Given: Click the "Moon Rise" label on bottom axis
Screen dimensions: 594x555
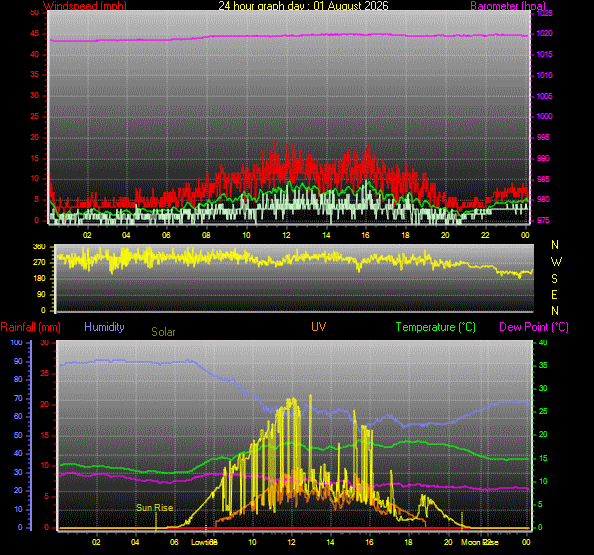Looking at the screenshot, I should (x=480, y=542).
